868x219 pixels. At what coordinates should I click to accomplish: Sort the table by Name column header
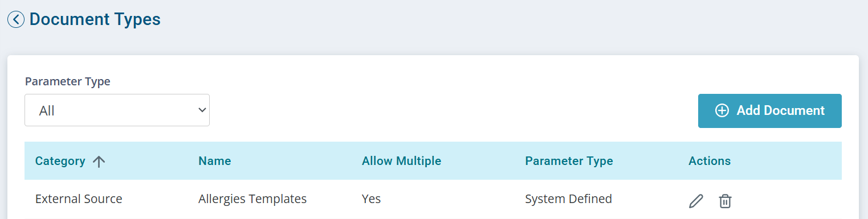tap(215, 161)
